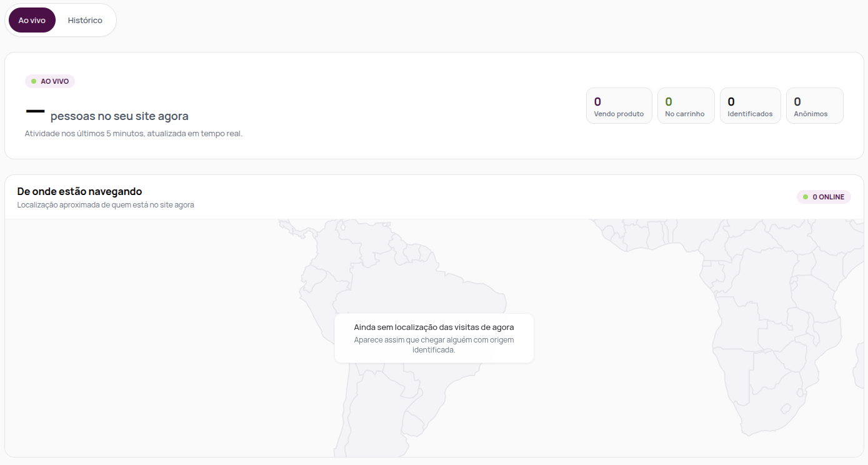Click the 0 ONLINE badge
Screen dimensions: 868x465
coord(824,197)
